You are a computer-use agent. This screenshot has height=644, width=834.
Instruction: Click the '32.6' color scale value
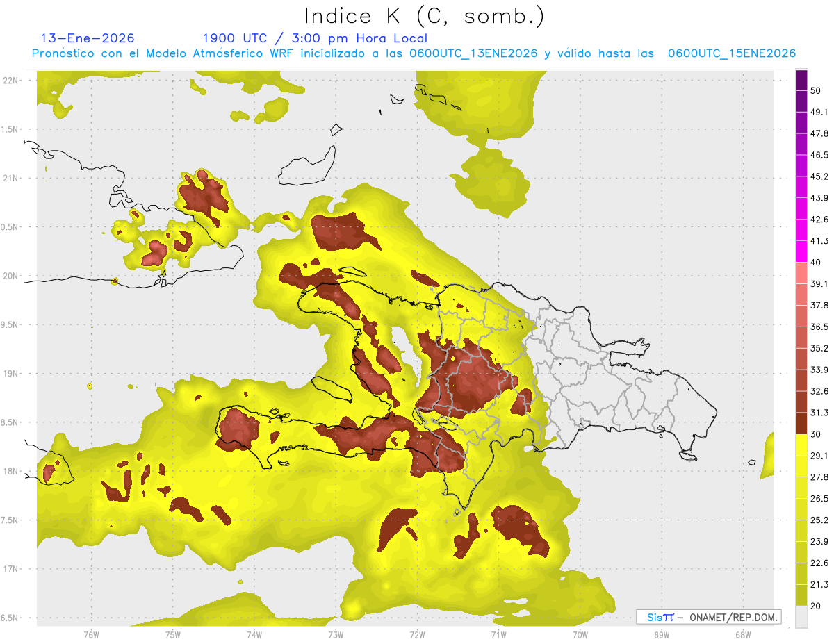[x=819, y=391]
